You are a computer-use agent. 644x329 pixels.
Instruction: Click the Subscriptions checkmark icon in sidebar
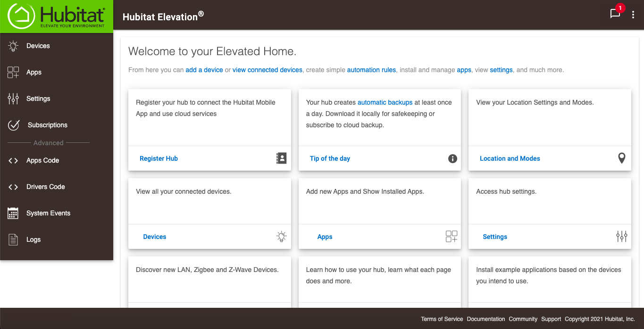tap(14, 125)
